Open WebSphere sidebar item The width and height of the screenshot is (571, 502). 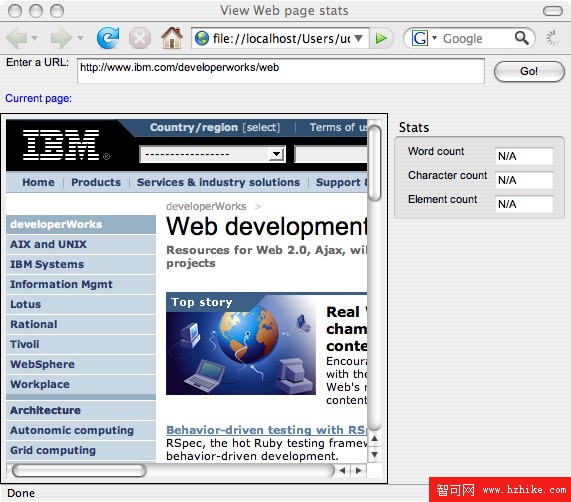pos(81,364)
